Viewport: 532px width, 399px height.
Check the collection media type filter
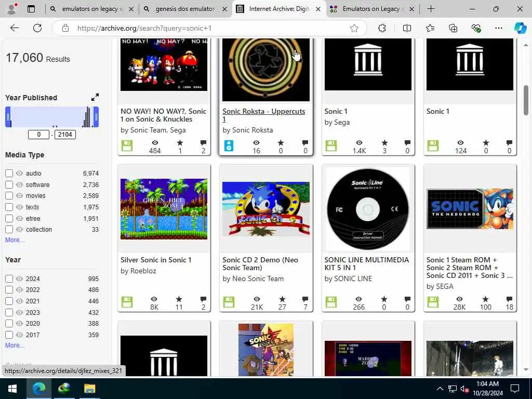[9, 229]
